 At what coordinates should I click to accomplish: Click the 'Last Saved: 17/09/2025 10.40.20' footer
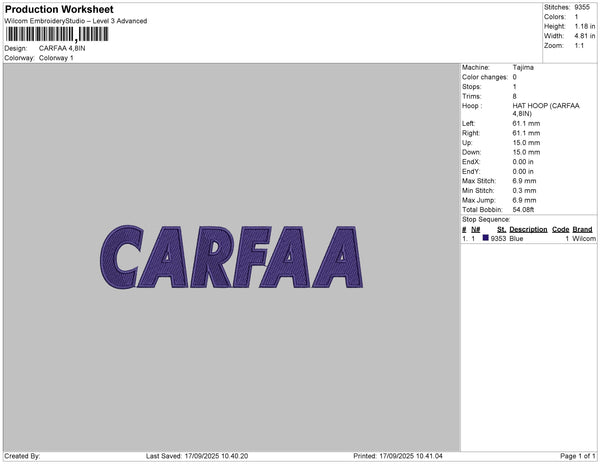[197, 456]
